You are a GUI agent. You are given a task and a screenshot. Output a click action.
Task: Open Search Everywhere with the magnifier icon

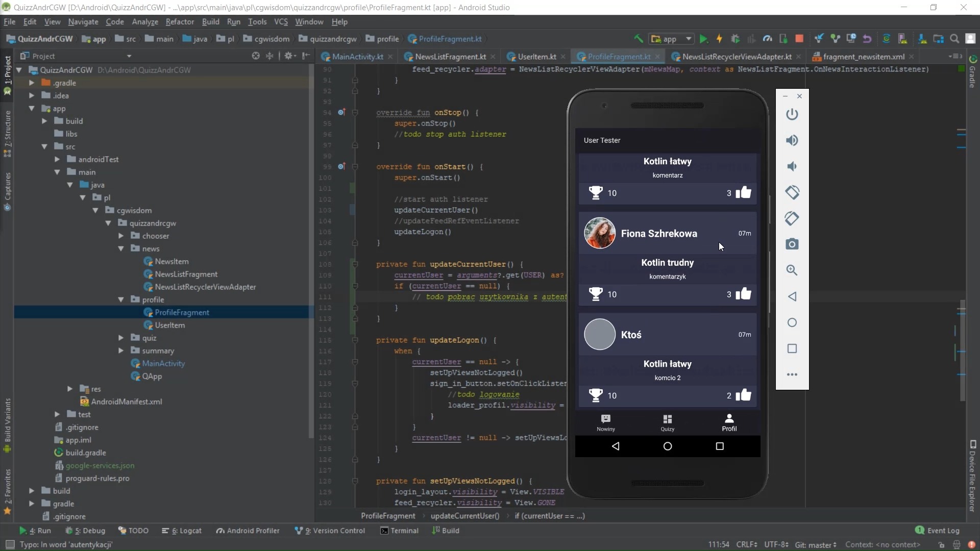pos(954,38)
